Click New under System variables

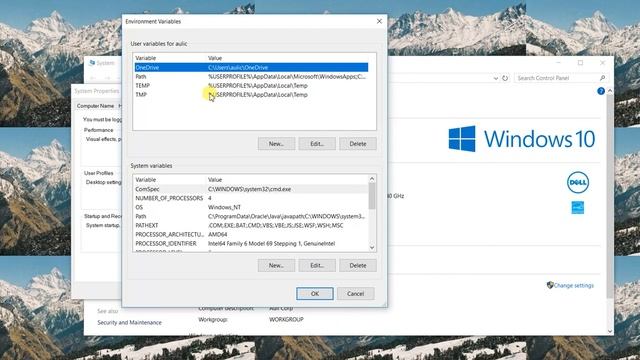276,265
